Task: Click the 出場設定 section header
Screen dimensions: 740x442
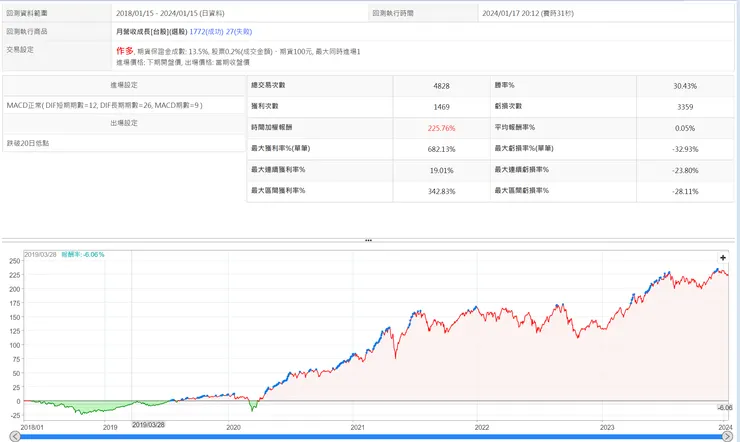Action: click(x=124, y=123)
